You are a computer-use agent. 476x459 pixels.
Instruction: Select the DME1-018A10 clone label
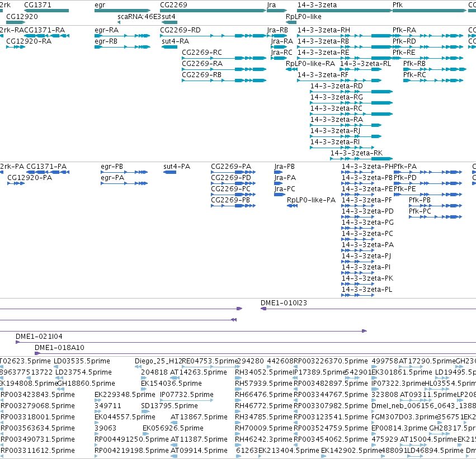tap(59, 347)
